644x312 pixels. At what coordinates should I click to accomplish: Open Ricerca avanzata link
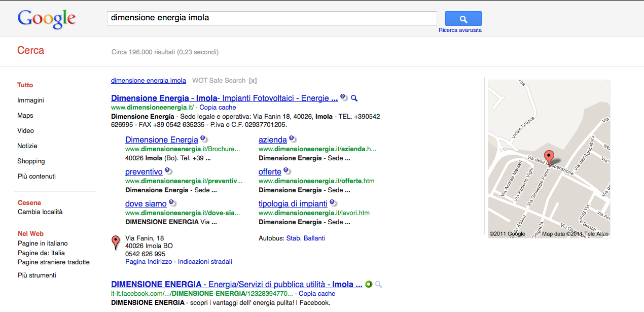point(460,30)
